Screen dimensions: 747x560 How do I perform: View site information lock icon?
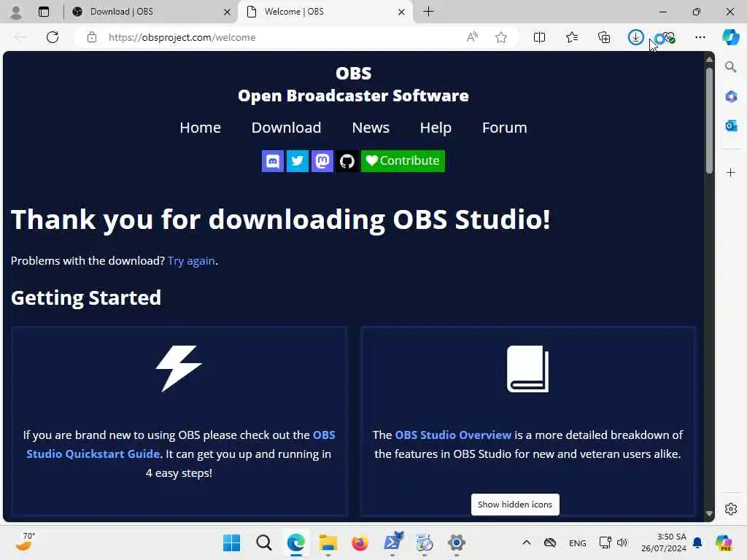click(x=92, y=37)
